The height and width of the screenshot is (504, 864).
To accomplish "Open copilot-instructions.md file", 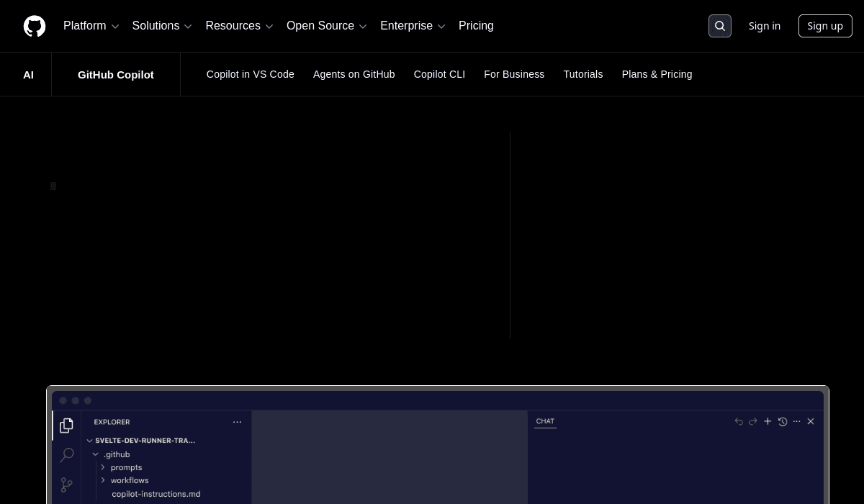I will [156, 494].
